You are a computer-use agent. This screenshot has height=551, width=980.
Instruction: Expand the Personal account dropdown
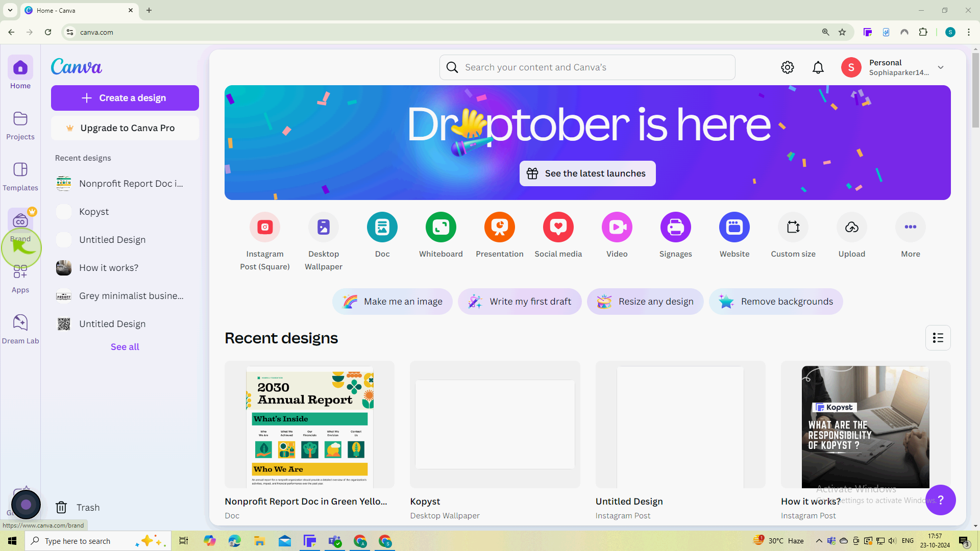(x=941, y=67)
